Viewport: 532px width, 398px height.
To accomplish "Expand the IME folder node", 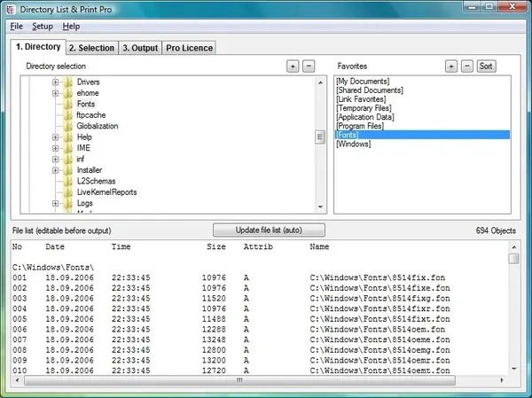I will pyautogui.click(x=55, y=148).
